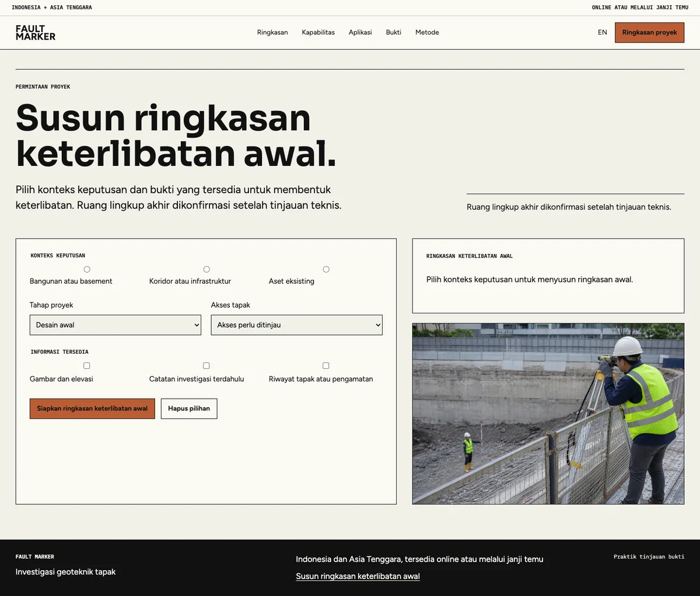Click the Tahap proyek field label
Screen dimensions: 700x596
51,305
